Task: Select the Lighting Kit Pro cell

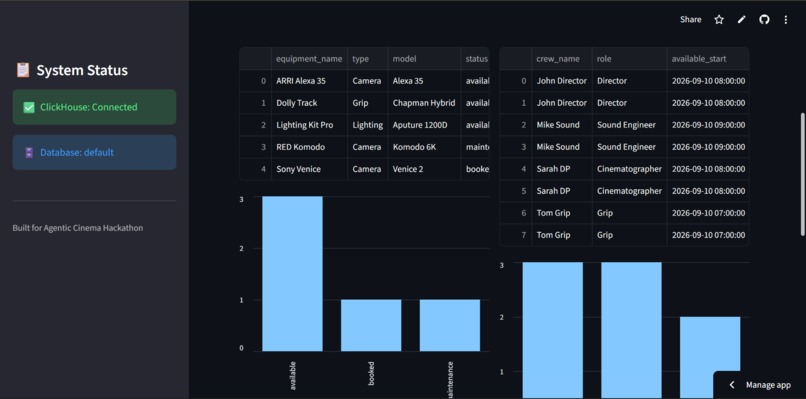Action: (309, 125)
